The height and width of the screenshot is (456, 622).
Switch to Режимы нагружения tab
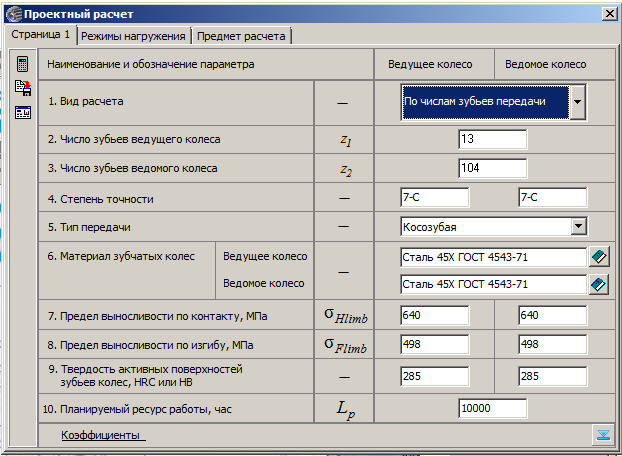click(x=133, y=36)
